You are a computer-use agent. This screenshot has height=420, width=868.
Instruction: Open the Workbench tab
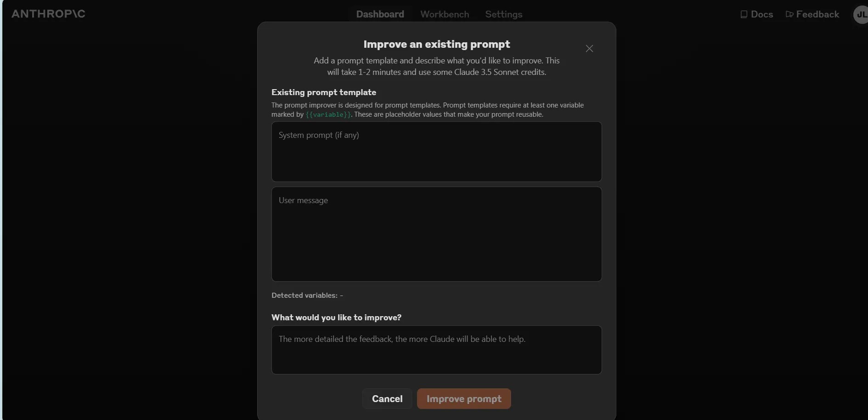coord(445,14)
